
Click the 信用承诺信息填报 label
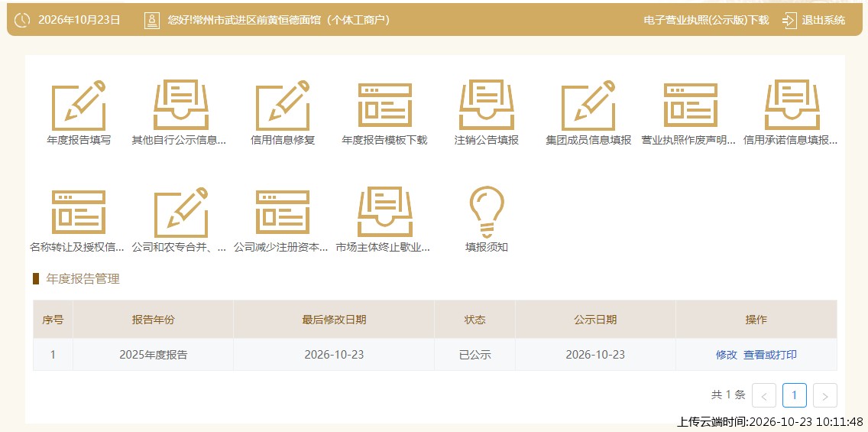click(x=791, y=140)
